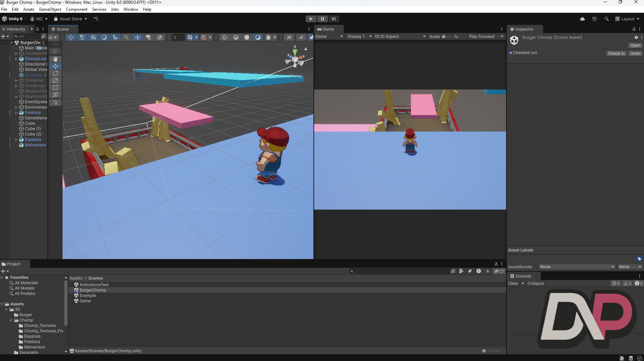The width and height of the screenshot is (644, 361).
Task: Open the Display 1 dropdown
Action: pyautogui.click(x=359, y=37)
